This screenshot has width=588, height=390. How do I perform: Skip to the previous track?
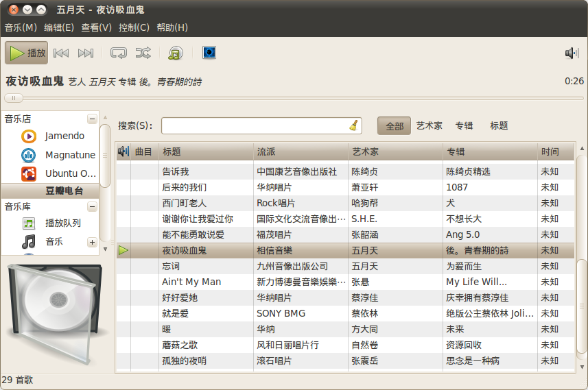[x=61, y=53]
